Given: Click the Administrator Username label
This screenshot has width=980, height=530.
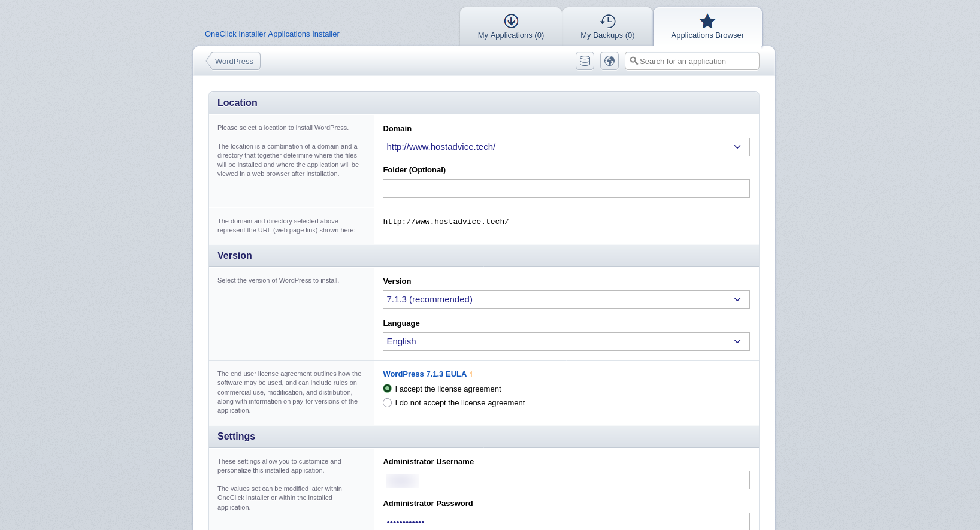Looking at the screenshot, I should [x=428, y=462].
